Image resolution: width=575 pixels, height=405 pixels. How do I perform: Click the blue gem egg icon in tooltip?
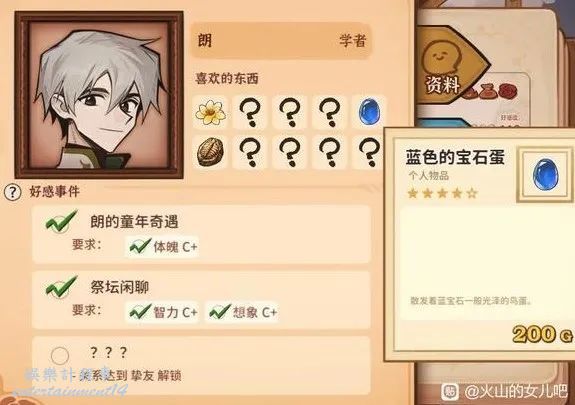545,175
